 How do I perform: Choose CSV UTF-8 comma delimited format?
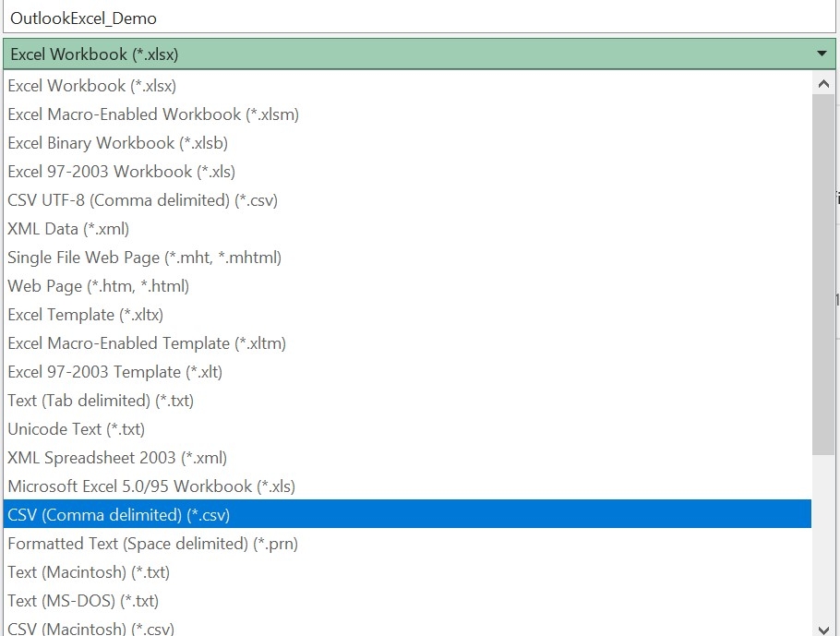[141, 199]
